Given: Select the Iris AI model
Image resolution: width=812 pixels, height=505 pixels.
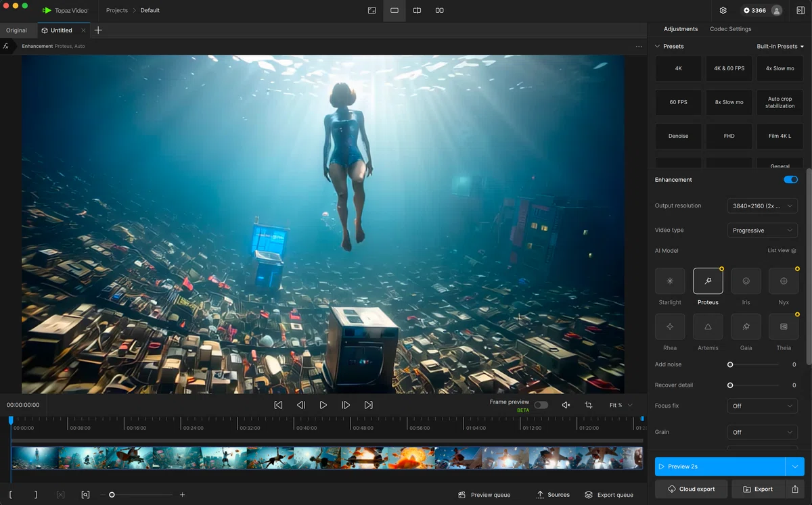Looking at the screenshot, I should tap(746, 281).
